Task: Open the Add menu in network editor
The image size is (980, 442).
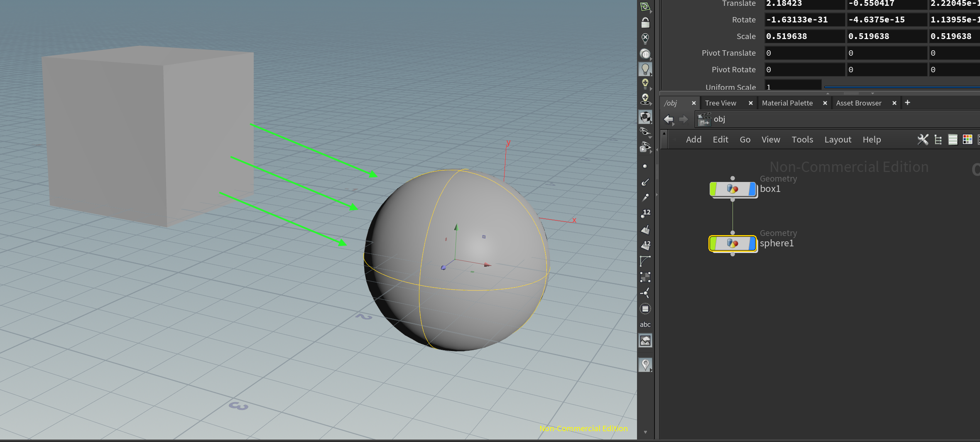Action: [x=693, y=140]
